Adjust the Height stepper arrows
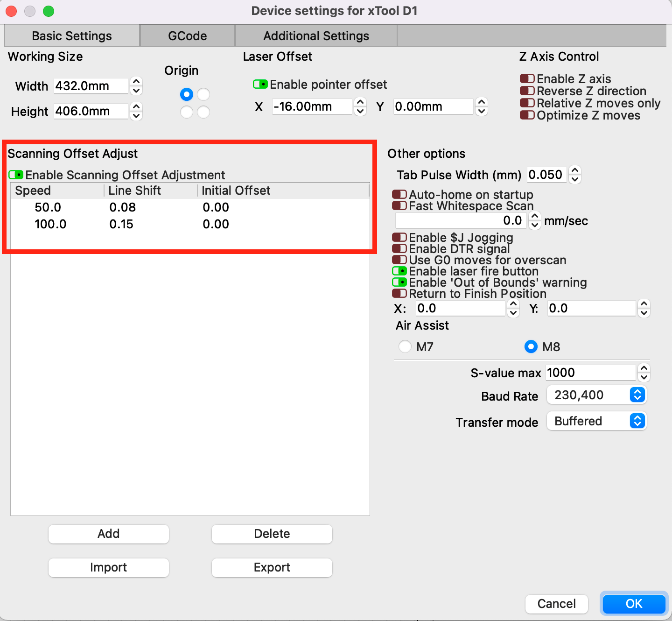Screen dimensions: 672x621 coord(136,111)
